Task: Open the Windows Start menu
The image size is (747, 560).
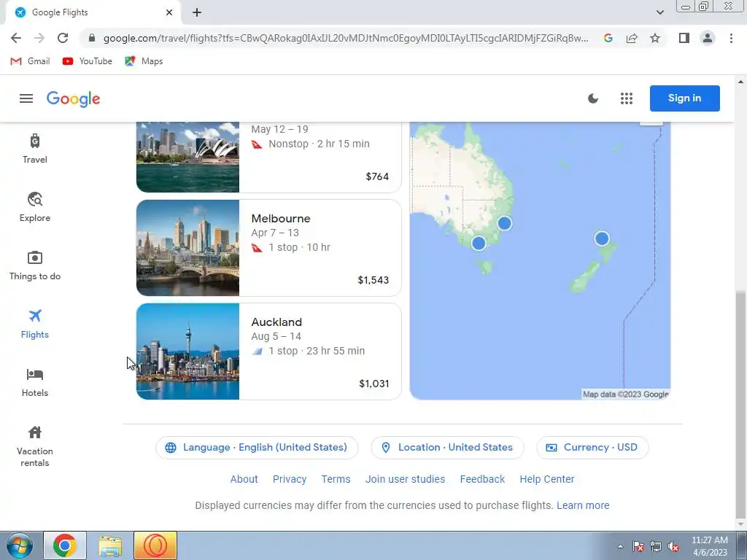Action: (x=19, y=545)
